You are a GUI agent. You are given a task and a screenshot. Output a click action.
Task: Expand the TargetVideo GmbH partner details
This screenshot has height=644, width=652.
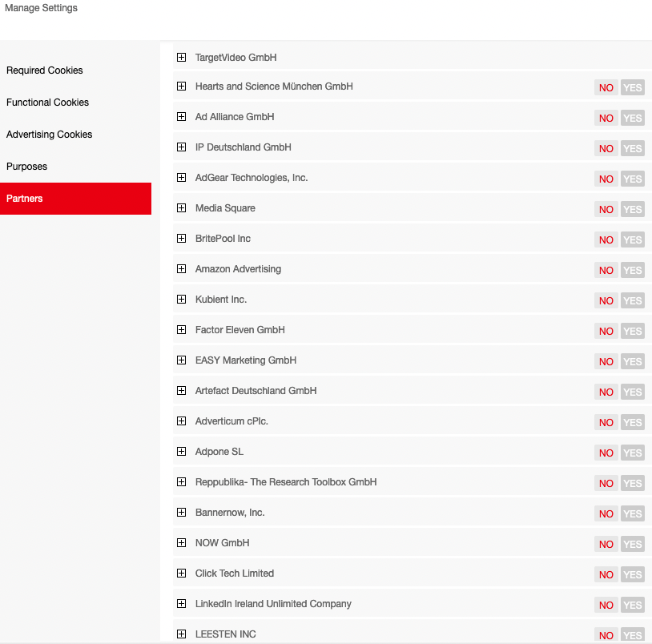click(x=181, y=58)
